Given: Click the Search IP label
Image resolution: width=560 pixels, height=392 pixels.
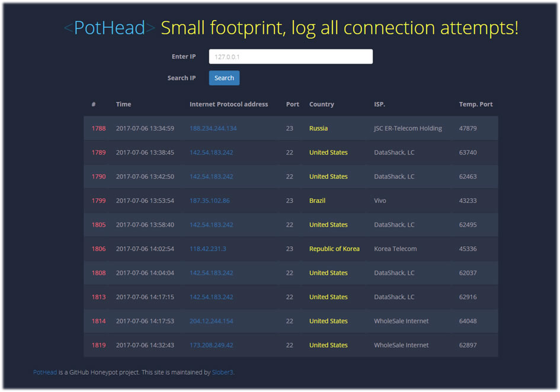Looking at the screenshot, I should 181,78.
